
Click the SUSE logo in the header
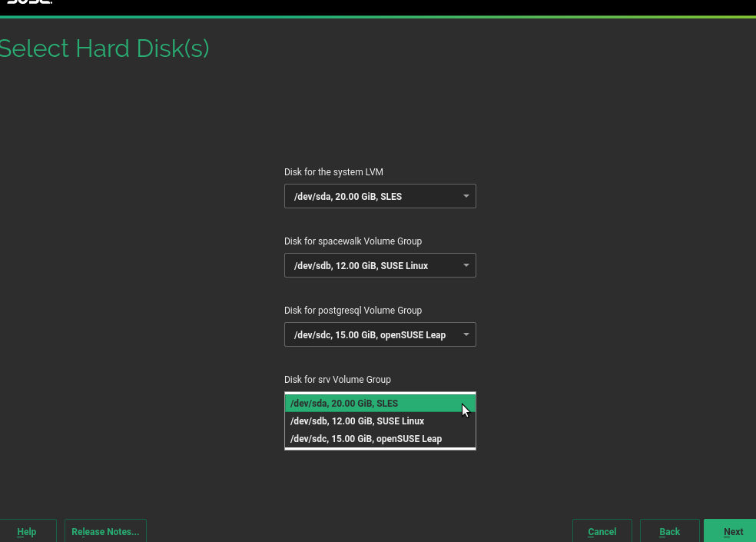point(29,3)
